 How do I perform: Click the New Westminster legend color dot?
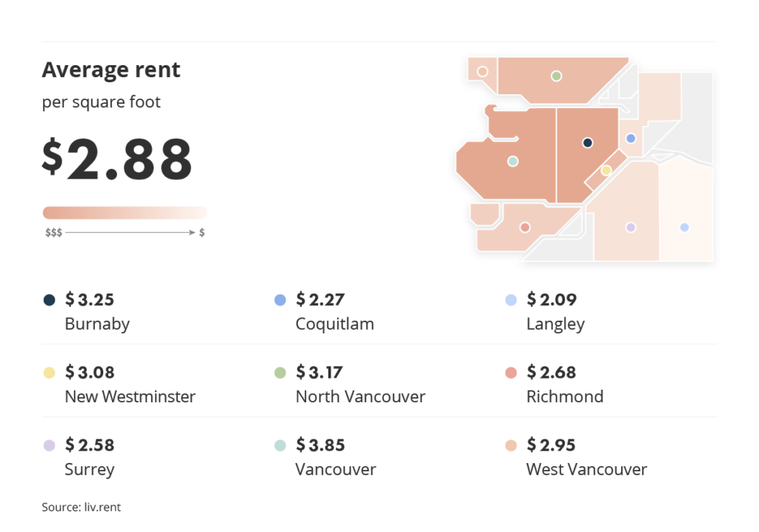click(50, 373)
